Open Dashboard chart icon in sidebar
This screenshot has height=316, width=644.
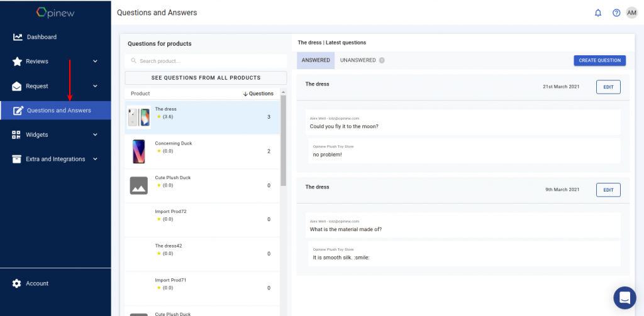click(18, 37)
